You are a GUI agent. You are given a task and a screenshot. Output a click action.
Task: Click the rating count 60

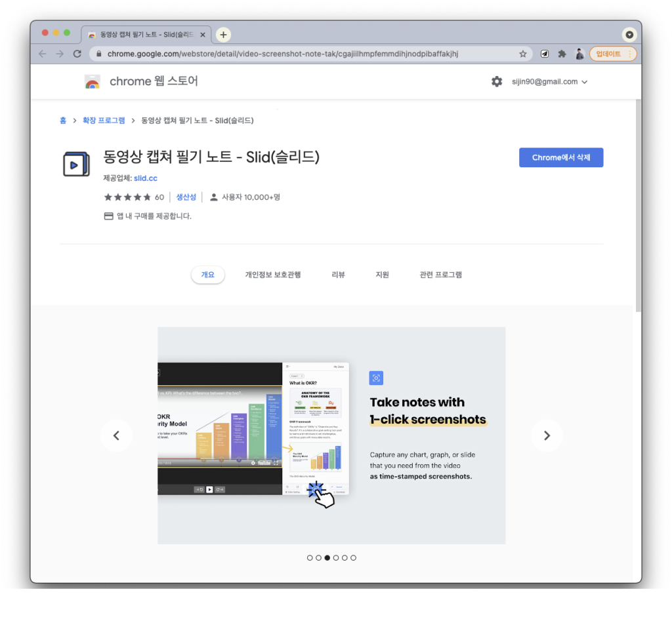(159, 197)
